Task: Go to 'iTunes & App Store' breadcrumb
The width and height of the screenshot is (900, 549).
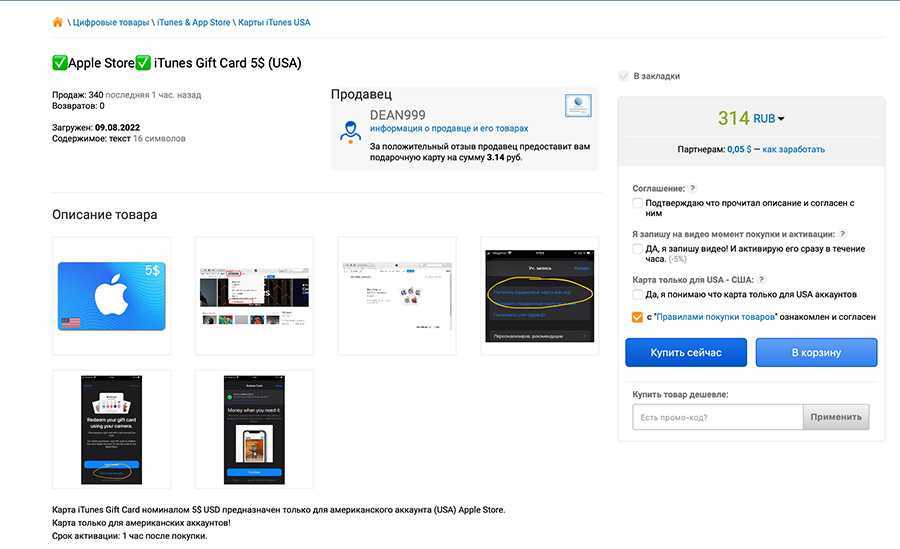Action: click(x=193, y=22)
